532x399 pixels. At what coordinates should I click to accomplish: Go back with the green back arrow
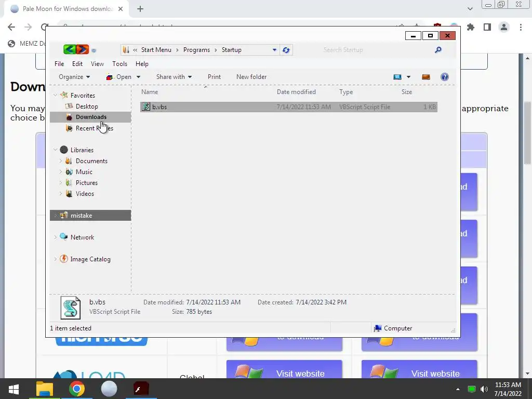pos(70,49)
